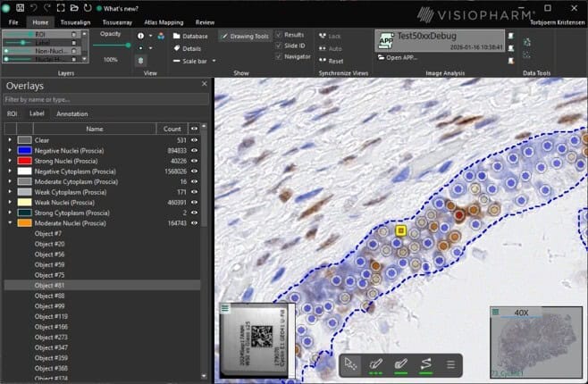
Task: Click the lower Data Tools icon
Action: [x=527, y=55]
